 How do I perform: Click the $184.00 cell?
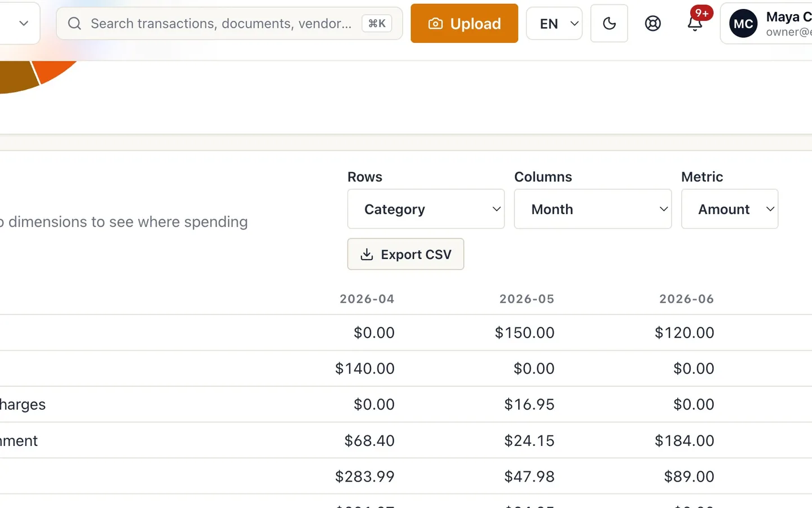point(685,440)
